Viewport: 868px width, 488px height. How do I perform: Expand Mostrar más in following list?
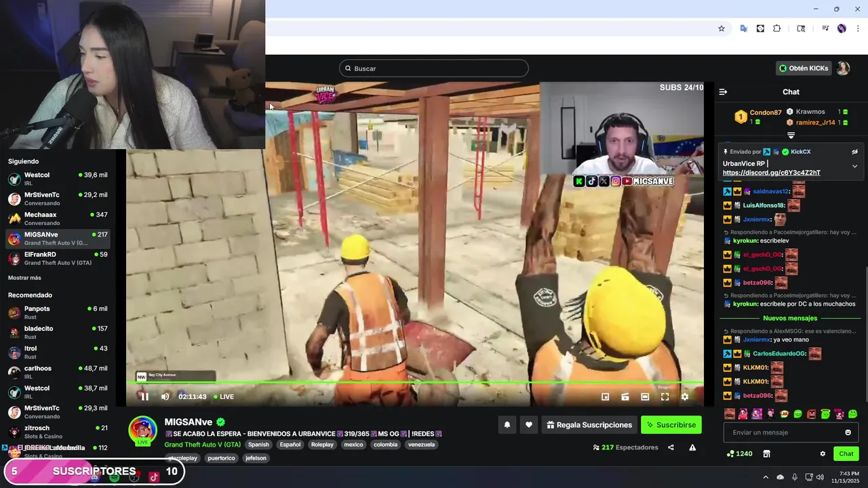pos(24,278)
